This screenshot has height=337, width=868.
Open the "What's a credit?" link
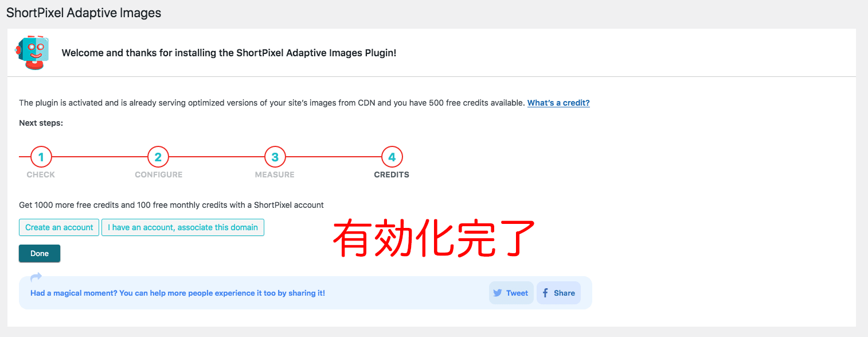point(558,103)
